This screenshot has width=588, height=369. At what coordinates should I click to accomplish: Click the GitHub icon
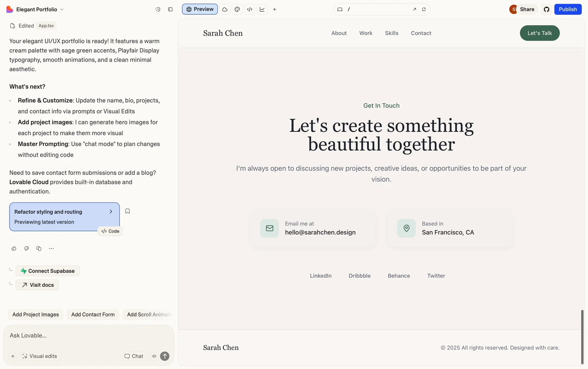(x=546, y=9)
